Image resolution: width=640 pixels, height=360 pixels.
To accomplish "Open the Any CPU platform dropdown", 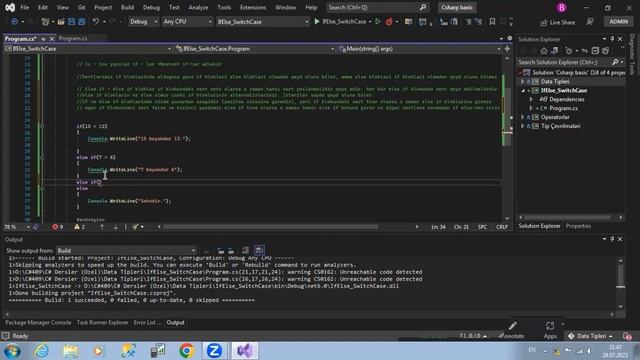I will [187, 22].
